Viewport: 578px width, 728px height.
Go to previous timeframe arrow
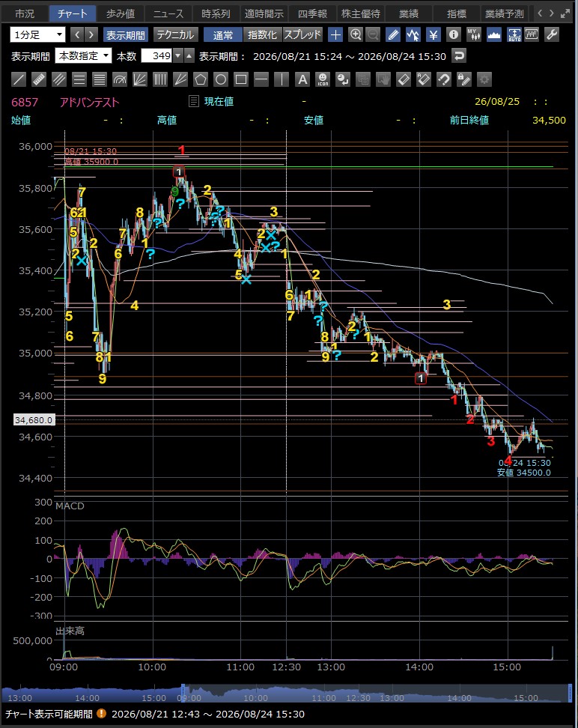77,34
